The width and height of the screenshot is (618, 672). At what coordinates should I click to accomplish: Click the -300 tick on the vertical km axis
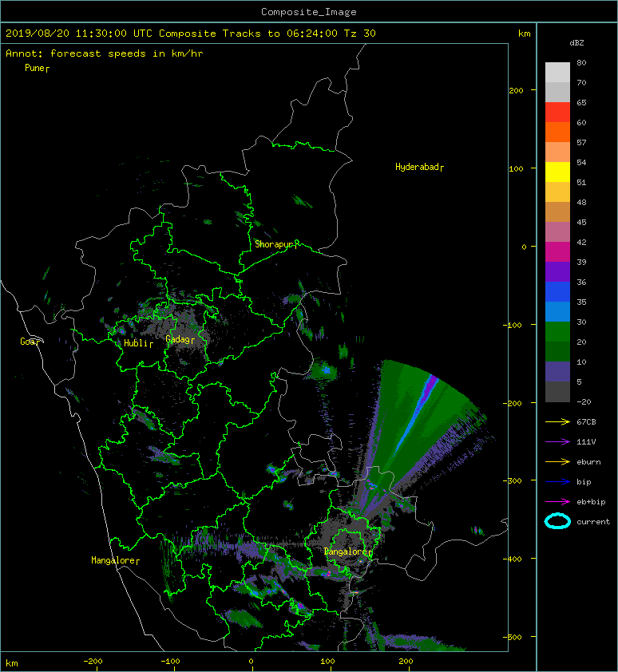tap(513, 481)
